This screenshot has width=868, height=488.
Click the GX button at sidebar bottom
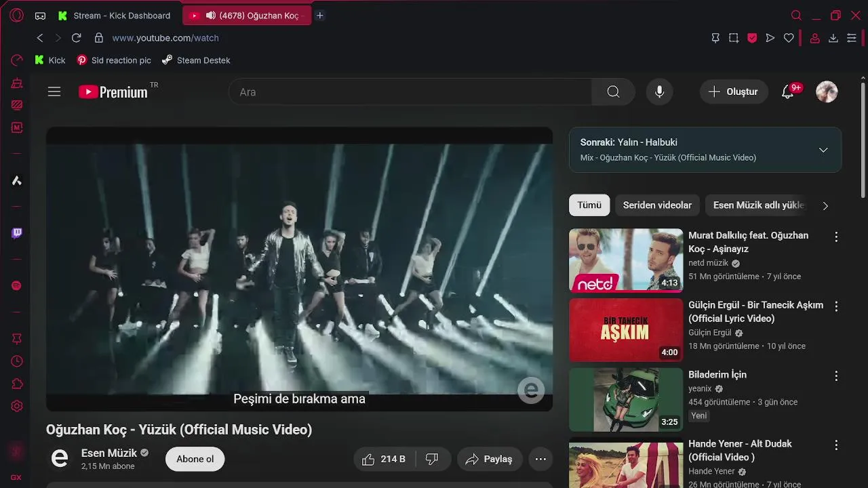[x=16, y=477]
